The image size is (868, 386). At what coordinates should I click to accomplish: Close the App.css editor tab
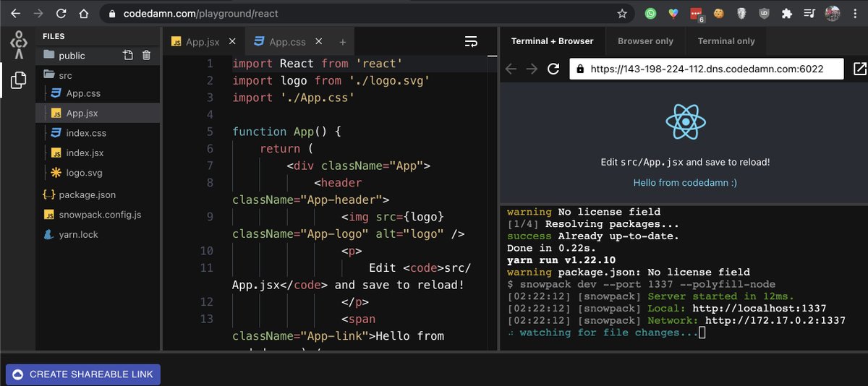[x=320, y=42]
